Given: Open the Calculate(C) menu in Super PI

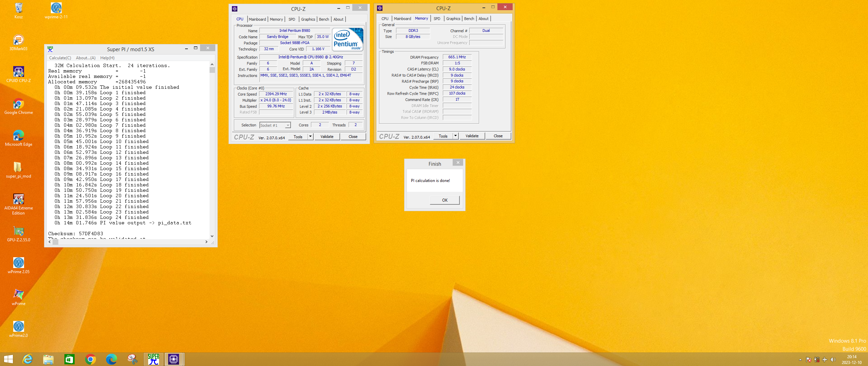Looking at the screenshot, I should pyautogui.click(x=60, y=58).
